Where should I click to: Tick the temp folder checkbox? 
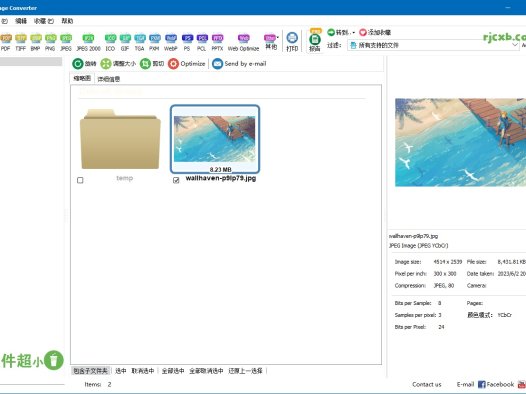(x=80, y=180)
